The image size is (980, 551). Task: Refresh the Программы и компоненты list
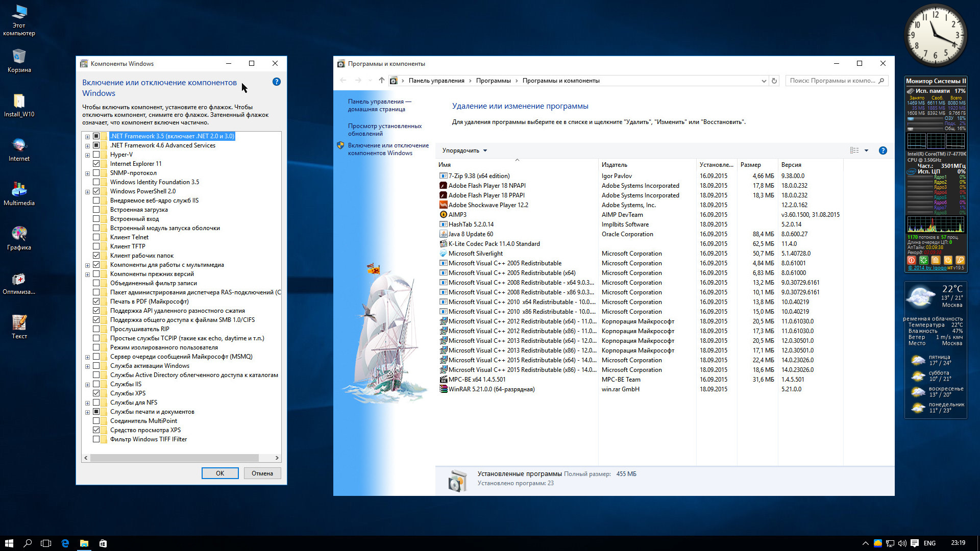point(774,81)
